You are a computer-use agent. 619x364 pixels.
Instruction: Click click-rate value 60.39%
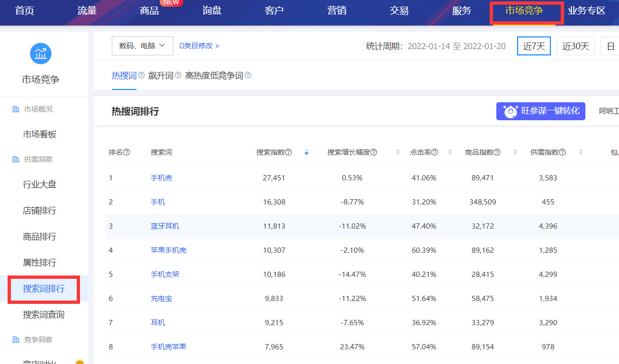click(424, 250)
